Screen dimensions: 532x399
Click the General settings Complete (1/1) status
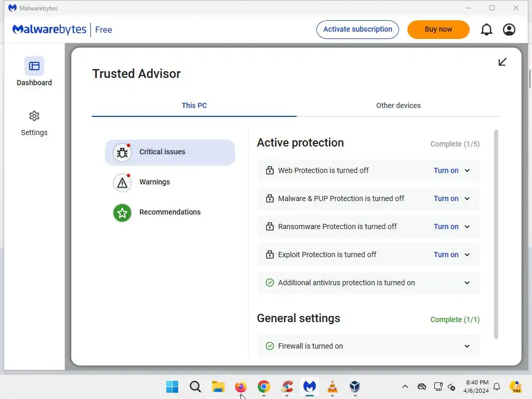tap(455, 320)
